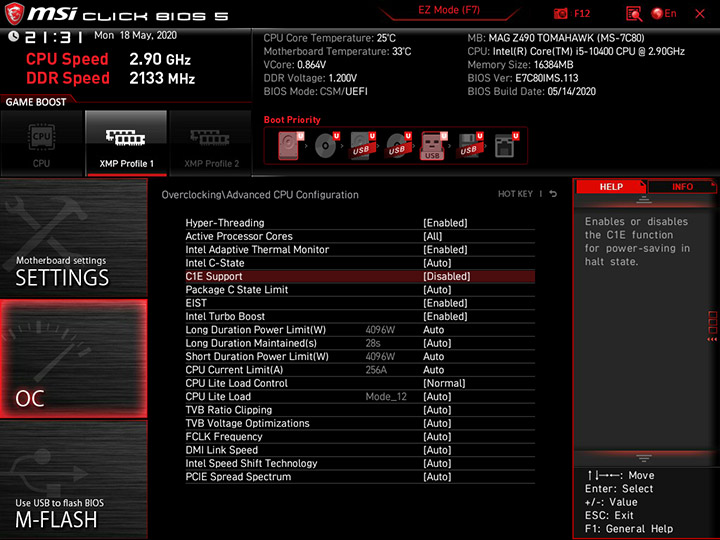
Task: Click the CPU Core Temperature 25°C text
Action: [x=329, y=38]
